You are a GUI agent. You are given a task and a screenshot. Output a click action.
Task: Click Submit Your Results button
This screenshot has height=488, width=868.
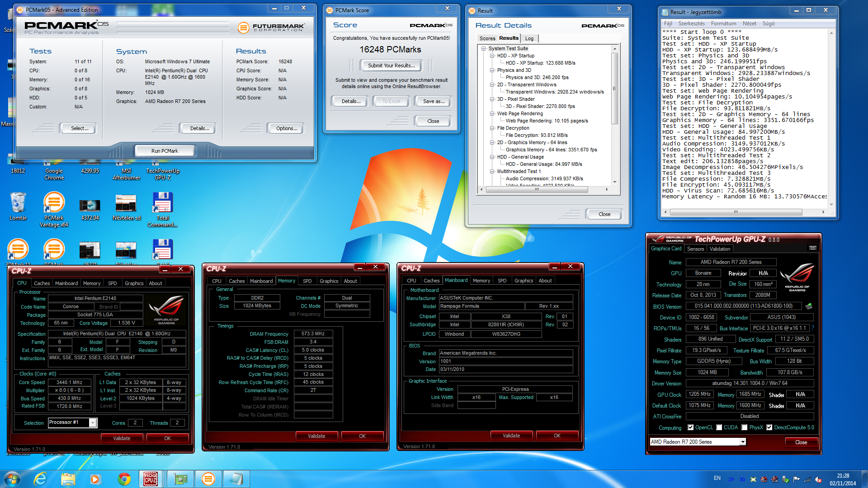(x=391, y=66)
